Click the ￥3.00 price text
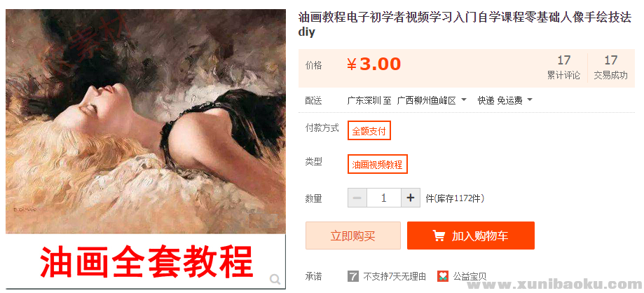 tap(374, 64)
